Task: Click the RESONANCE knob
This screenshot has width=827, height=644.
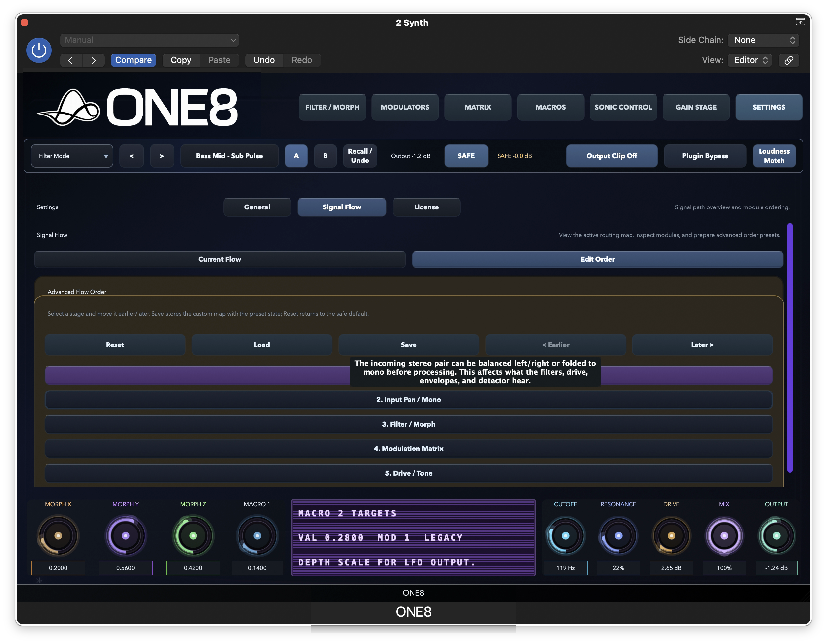Action: [x=618, y=536]
